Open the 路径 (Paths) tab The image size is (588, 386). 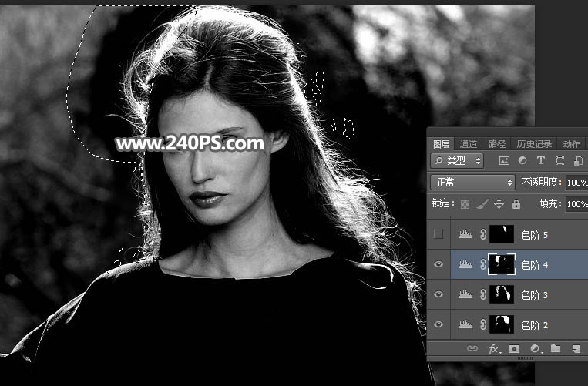[x=497, y=144]
